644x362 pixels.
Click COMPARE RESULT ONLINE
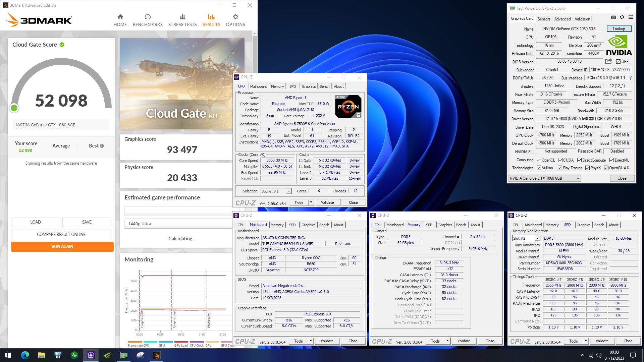pyautogui.click(x=61, y=235)
